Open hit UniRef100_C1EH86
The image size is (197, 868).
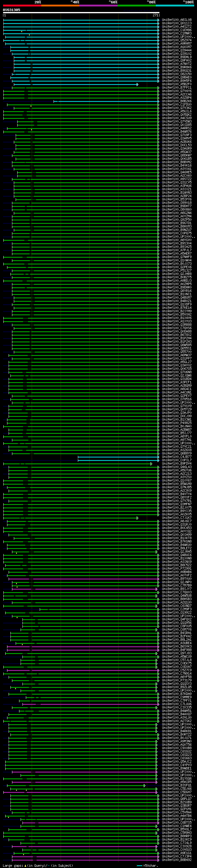176,30
